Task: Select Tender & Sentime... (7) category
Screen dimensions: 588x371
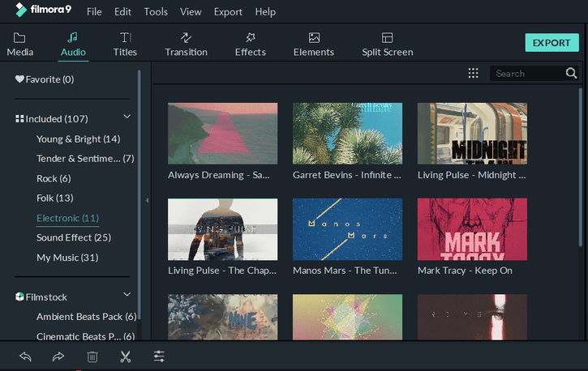Action: click(85, 158)
